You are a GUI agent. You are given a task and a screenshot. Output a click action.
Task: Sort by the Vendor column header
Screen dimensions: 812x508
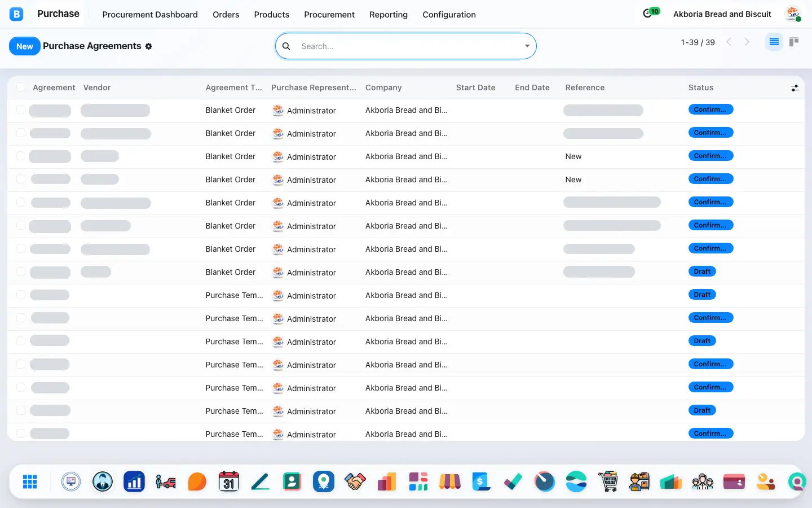pos(97,87)
